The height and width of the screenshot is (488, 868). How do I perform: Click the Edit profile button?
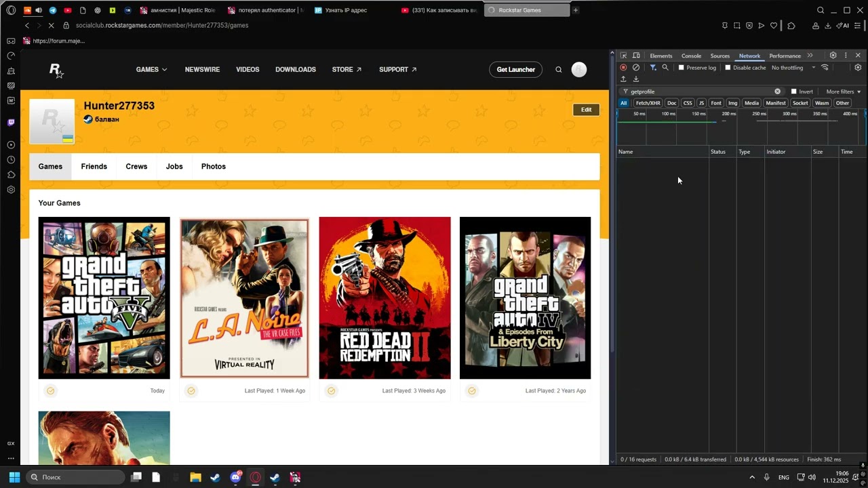point(586,110)
